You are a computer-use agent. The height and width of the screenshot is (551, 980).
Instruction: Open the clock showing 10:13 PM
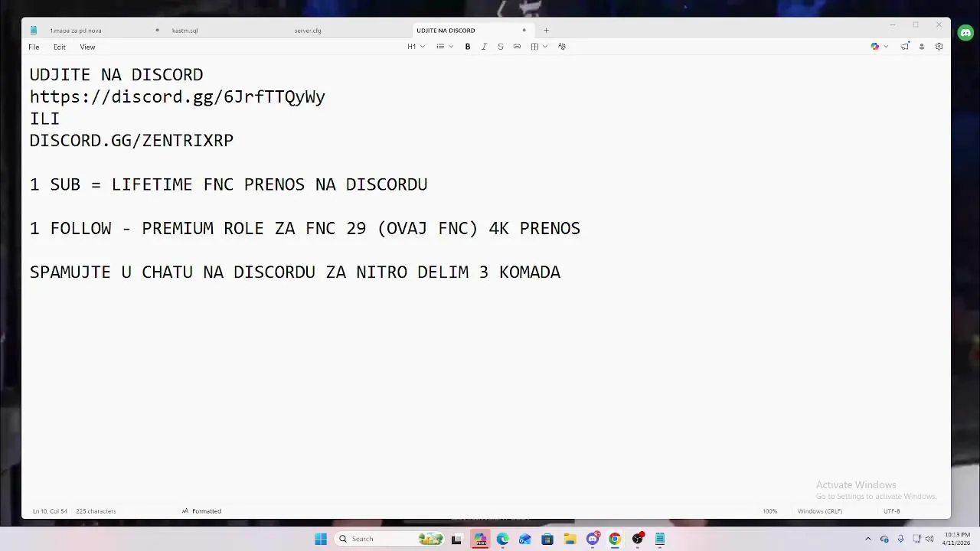pos(957,539)
